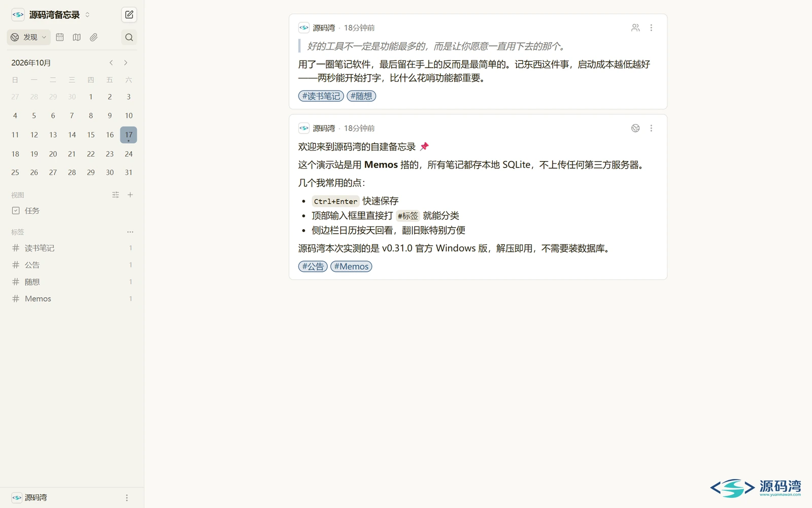Click the Ctrl+Enter code snippet
812x508 pixels.
[x=335, y=201]
